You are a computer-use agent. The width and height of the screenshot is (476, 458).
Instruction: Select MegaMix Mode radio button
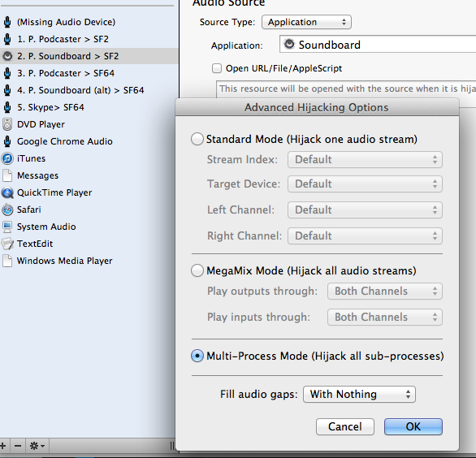coord(197,270)
